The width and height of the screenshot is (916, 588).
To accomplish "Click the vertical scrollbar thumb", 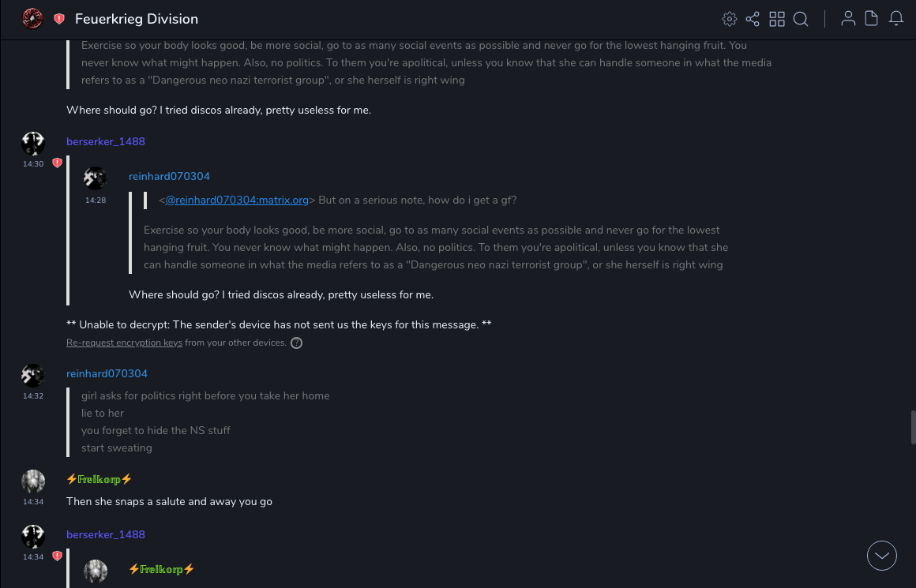I will (913, 427).
